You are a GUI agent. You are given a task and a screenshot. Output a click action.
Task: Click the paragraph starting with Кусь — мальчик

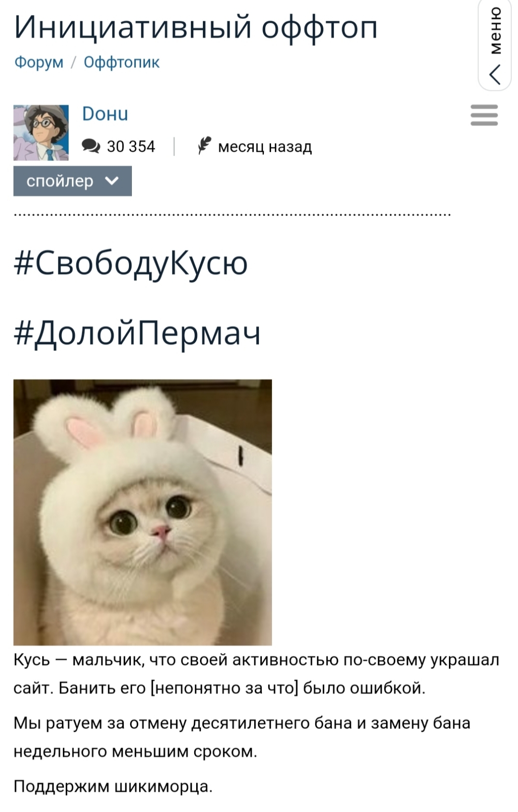[x=256, y=674]
